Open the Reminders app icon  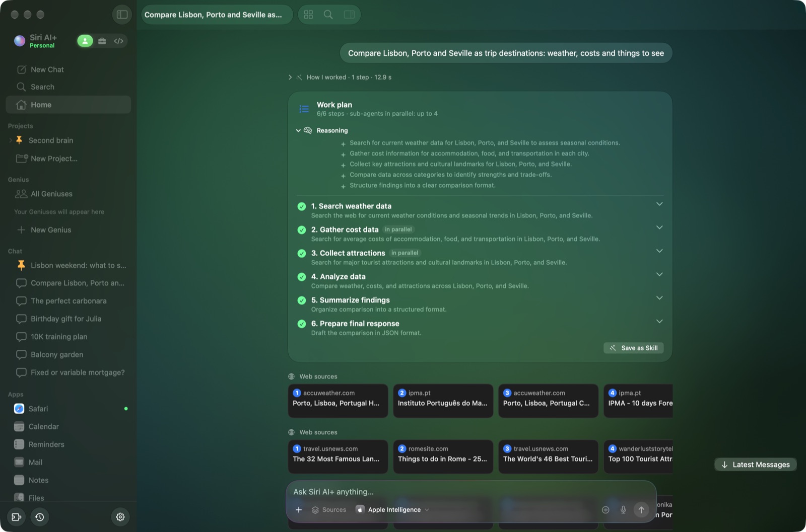point(19,444)
